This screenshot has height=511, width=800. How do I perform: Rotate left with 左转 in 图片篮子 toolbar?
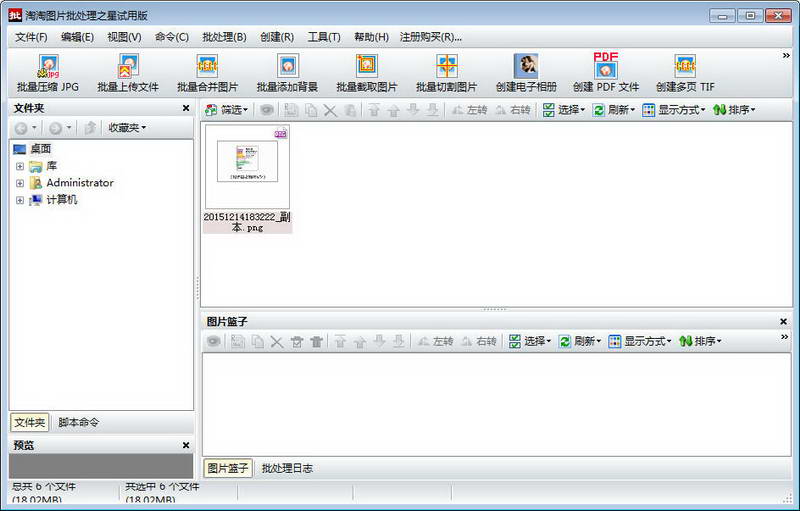click(435, 341)
